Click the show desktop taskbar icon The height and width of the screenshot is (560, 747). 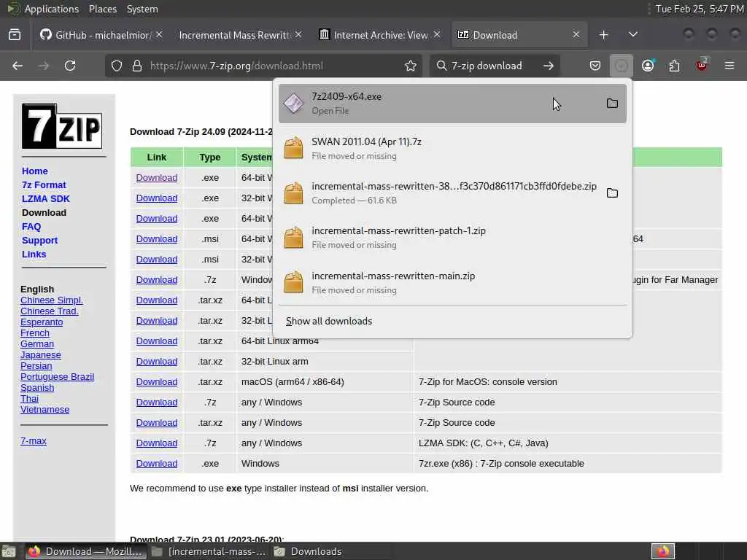coord(9,551)
